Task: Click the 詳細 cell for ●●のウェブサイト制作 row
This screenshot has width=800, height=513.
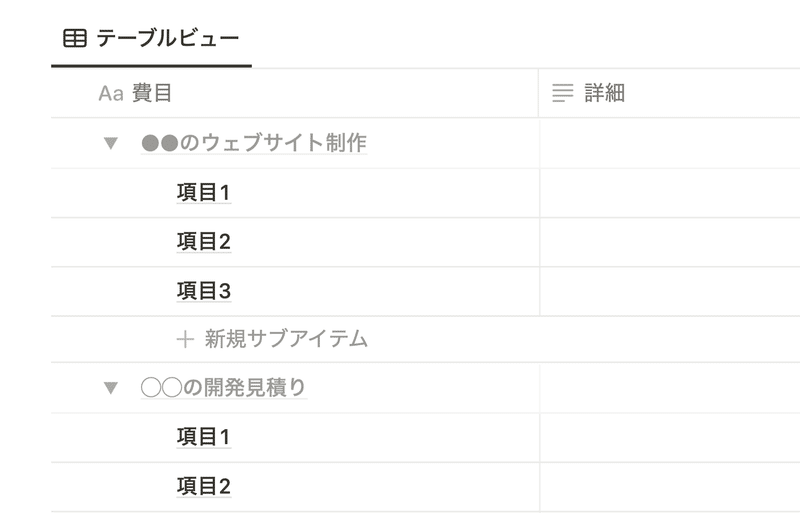Action: click(x=669, y=143)
